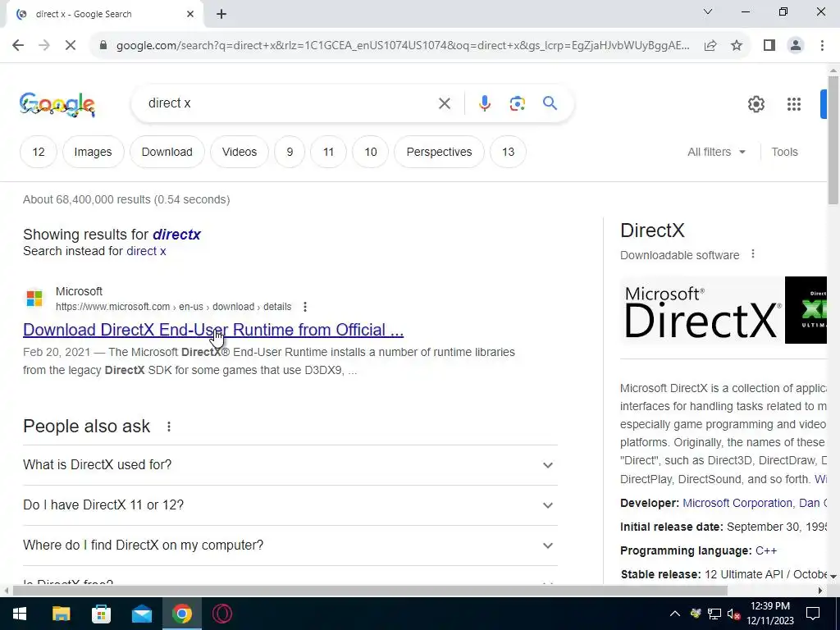Open the Microsoft DirectX logo image
Viewport: 840px width, 630px height.
[702, 311]
